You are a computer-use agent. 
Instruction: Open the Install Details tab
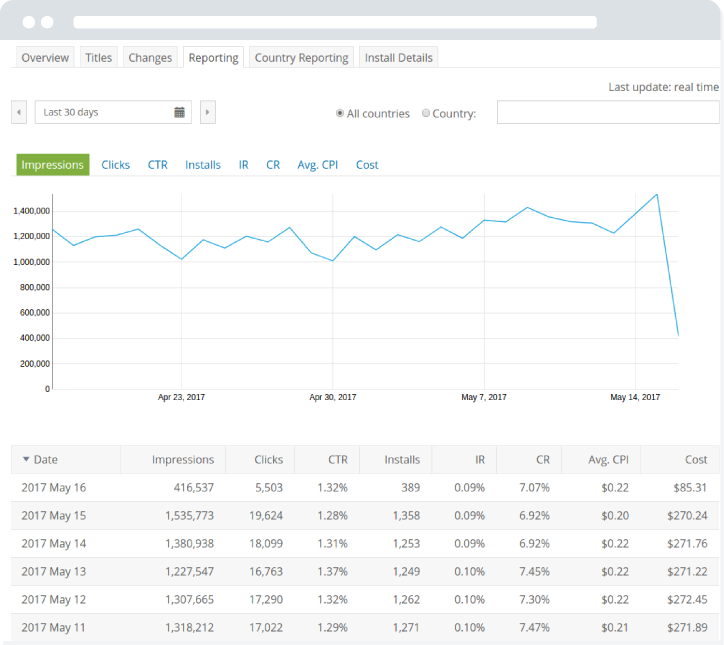[x=398, y=58]
